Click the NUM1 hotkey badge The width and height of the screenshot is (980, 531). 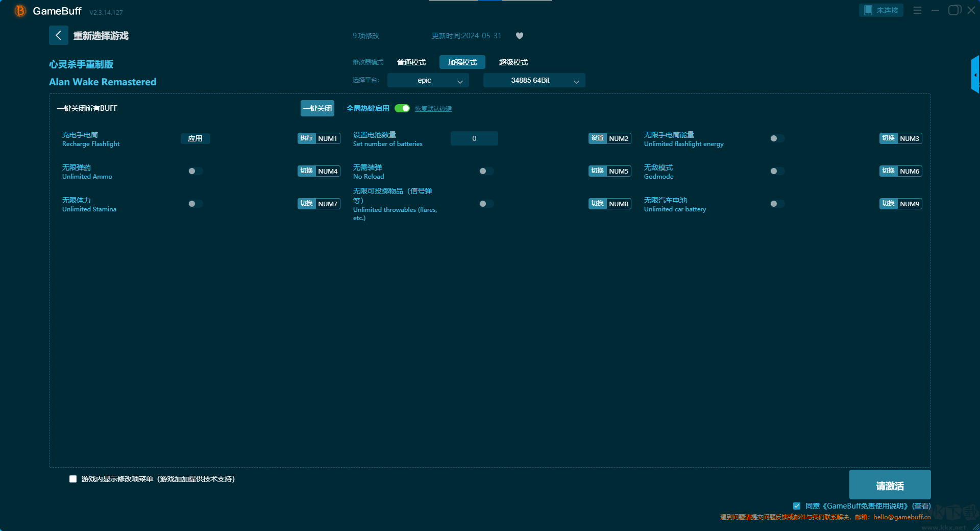327,138
